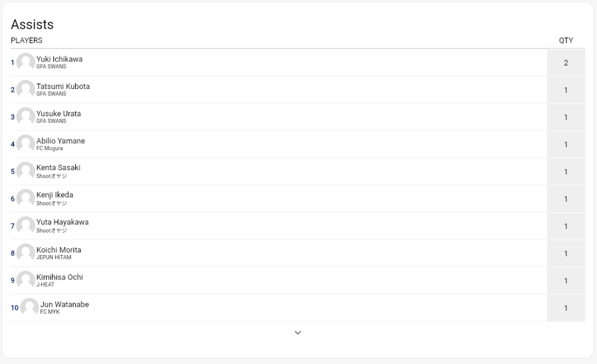Click Kenta Sasaki's profile avatar
This screenshot has height=364, width=597.
click(x=26, y=171)
